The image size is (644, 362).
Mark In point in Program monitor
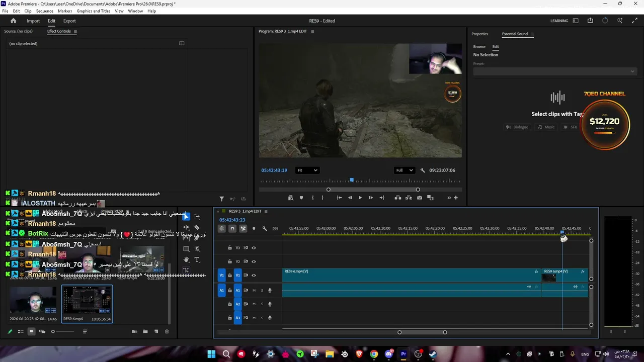tap(312, 198)
